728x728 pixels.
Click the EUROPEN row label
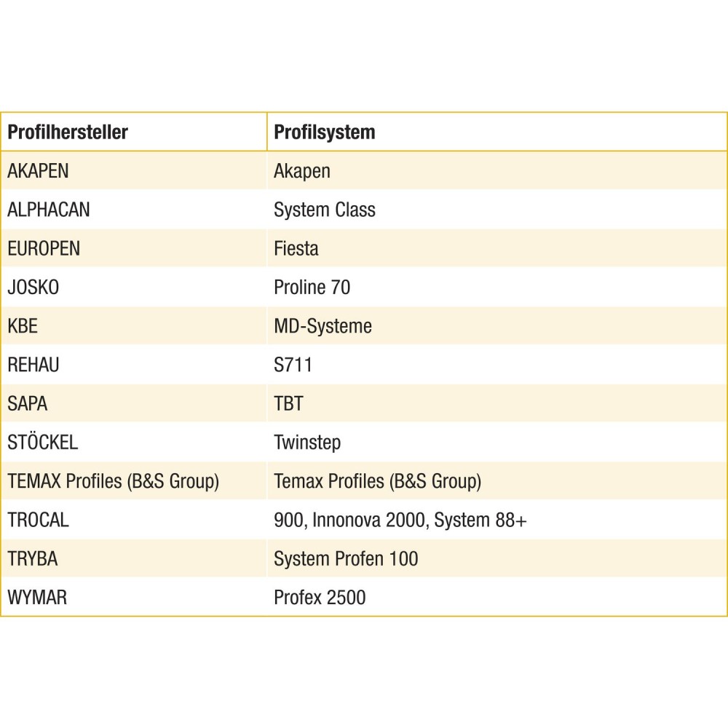click(44, 248)
